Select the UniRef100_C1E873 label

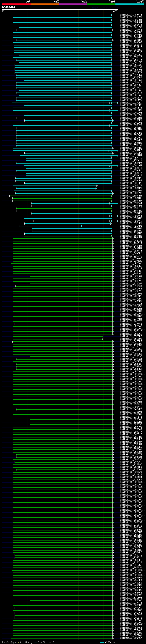pyautogui.click(x=131, y=45)
